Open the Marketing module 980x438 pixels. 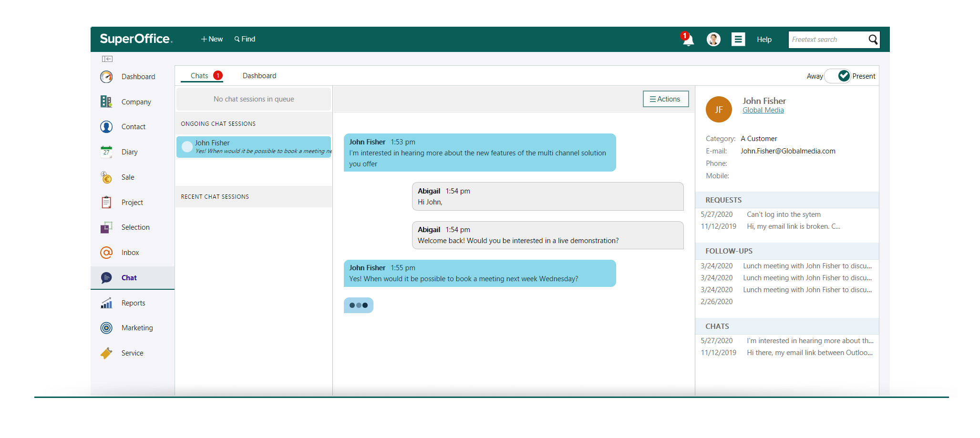pyautogui.click(x=137, y=328)
